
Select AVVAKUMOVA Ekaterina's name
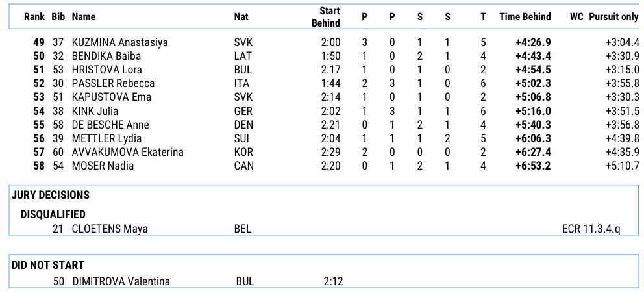coord(127,152)
